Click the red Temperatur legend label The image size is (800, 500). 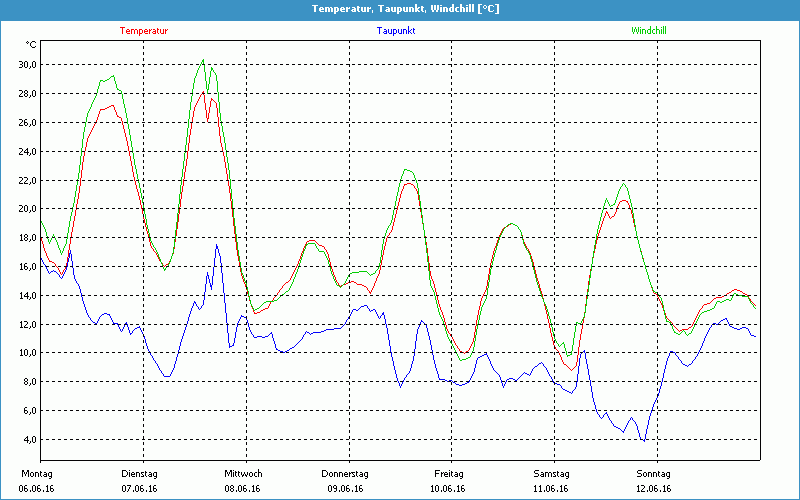click(144, 31)
